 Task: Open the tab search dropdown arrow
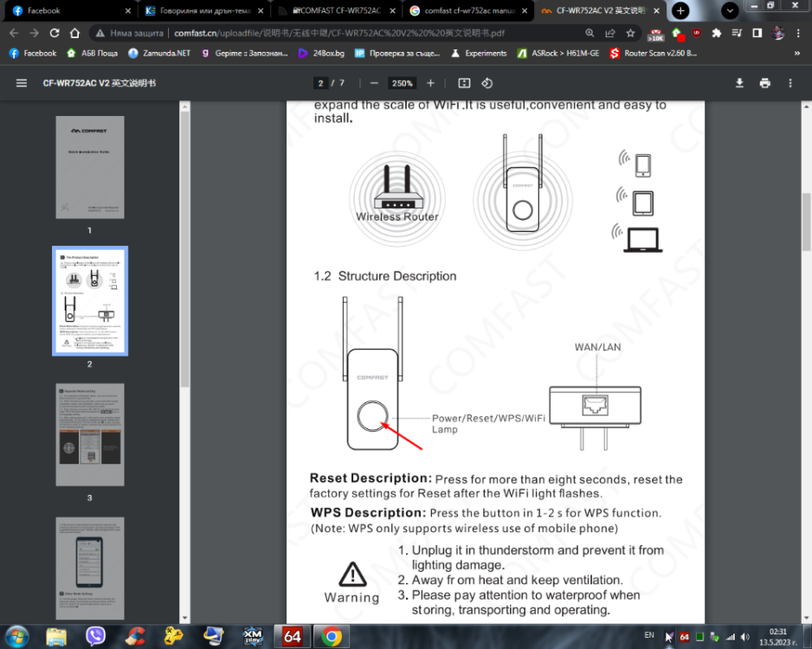(x=730, y=10)
